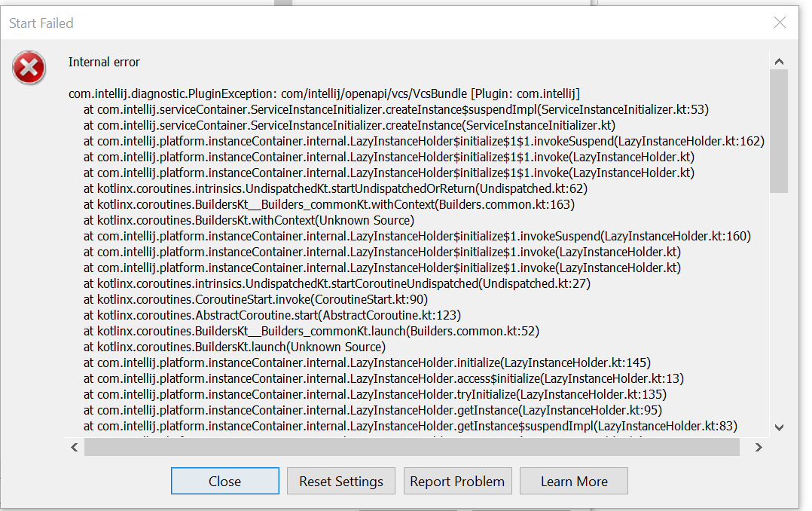
Task: Click the CoroutineStart.kt:90 stack line
Action: click(x=255, y=299)
